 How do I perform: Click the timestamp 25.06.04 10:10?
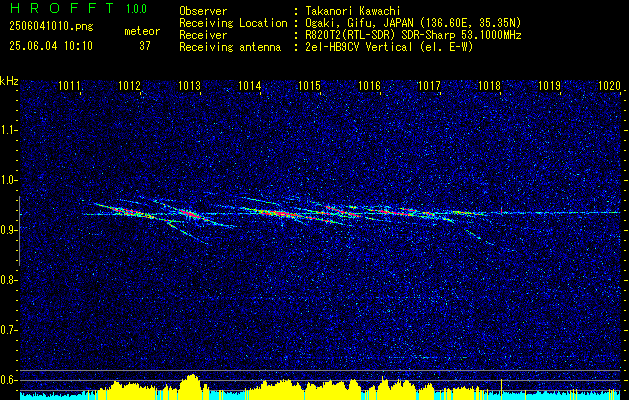click(x=51, y=45)
